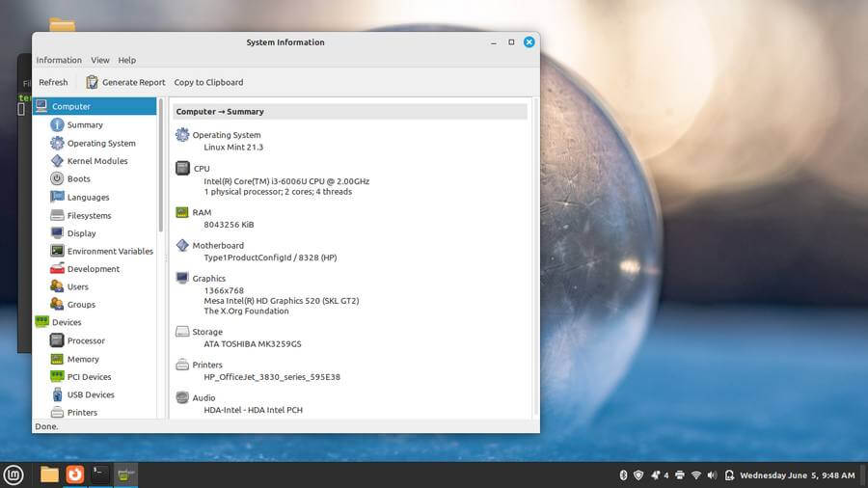
Task: Select the Kernel Modules diamond icon
Action: click(57, 160)
